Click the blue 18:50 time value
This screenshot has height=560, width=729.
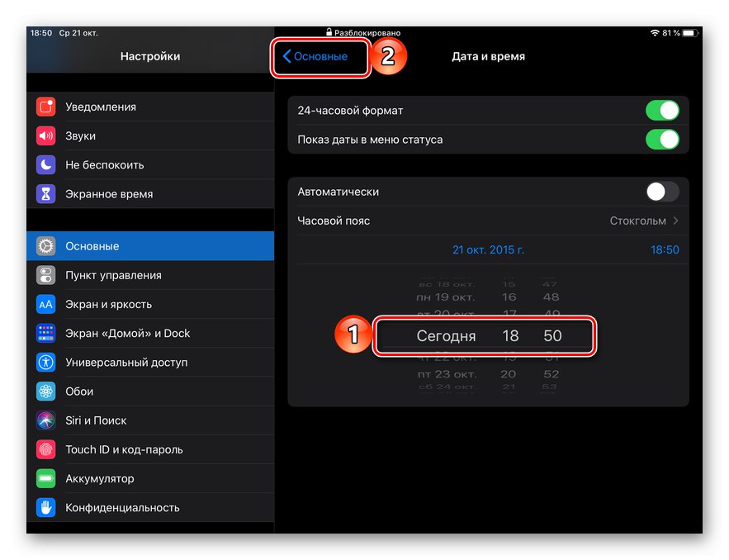pyautogui.click(x=665, y=249)
